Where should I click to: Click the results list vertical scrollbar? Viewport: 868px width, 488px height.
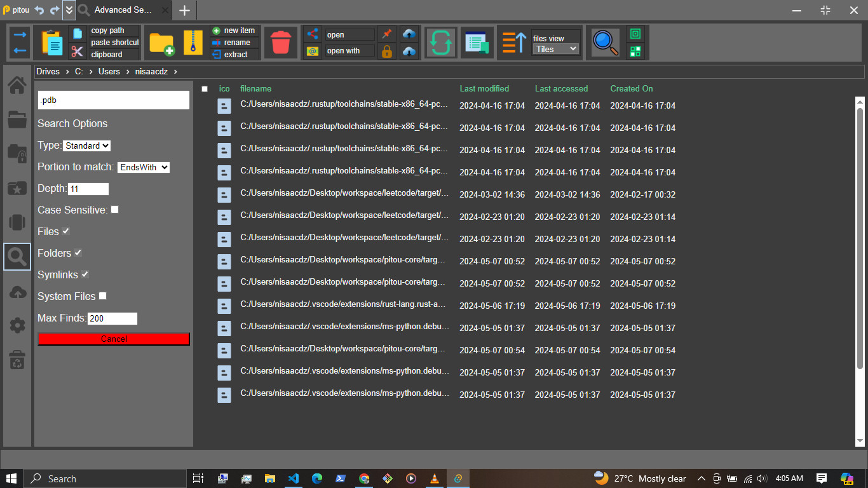pyautogui.click(x=860, y=238)
